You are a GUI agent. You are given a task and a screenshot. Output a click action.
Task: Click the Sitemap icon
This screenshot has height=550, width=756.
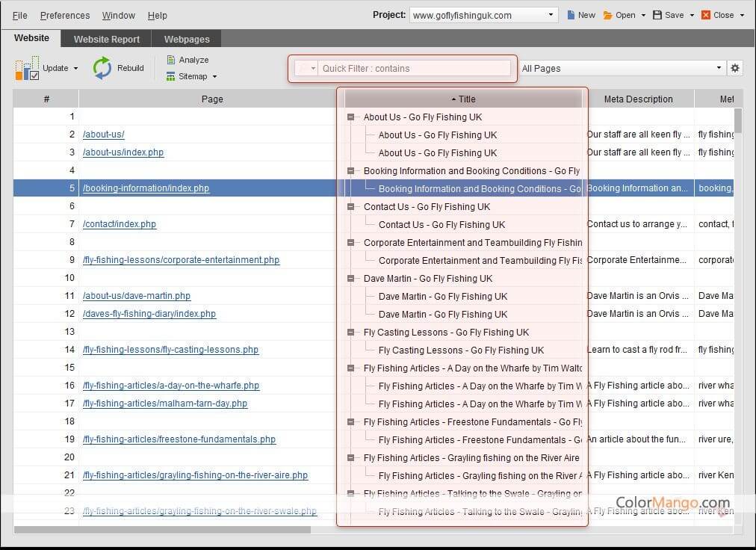pos(171,76)
